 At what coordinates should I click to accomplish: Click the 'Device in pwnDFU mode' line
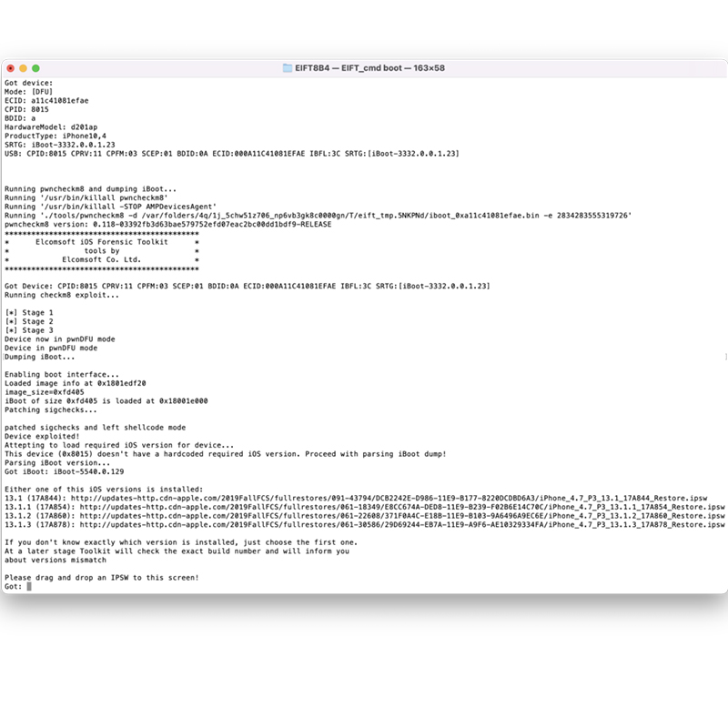[51, 348]
